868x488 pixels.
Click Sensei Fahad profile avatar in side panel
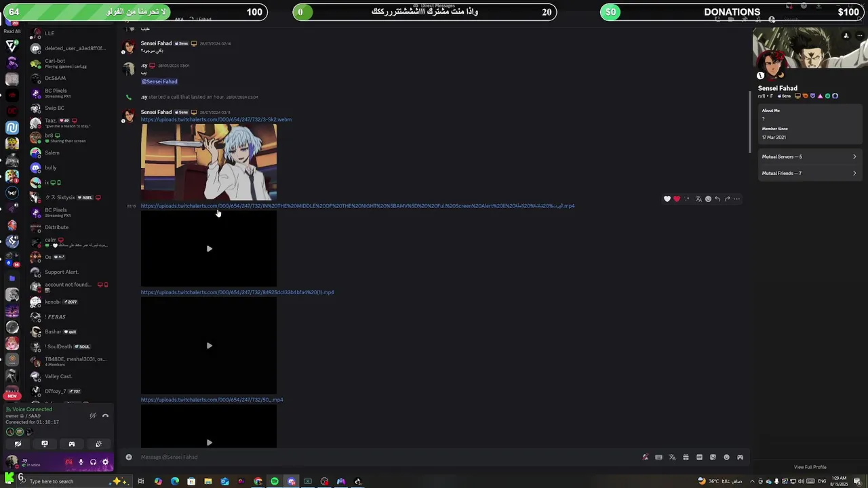772,66
